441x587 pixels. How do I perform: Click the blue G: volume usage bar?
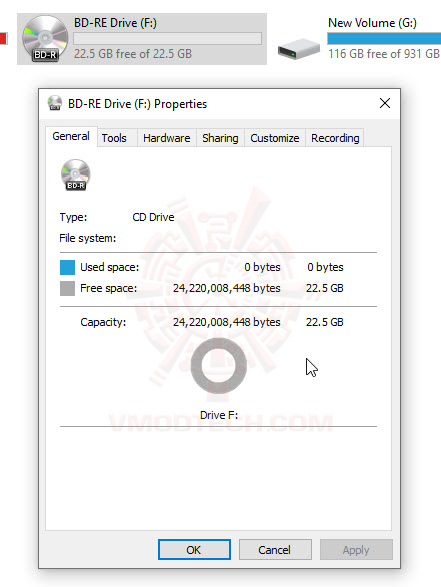pyautogui.click(x=384, y=39)
